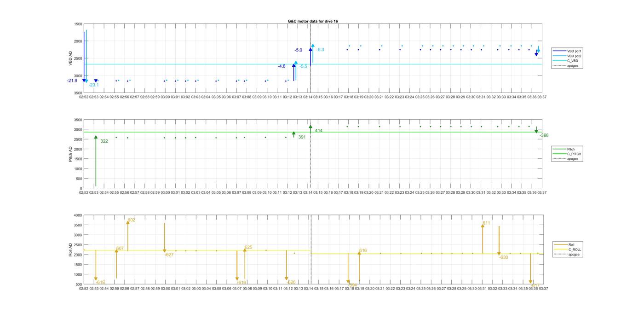Click the '-627' roll data label
Screen dimensions: 644x319
(169, 255)
